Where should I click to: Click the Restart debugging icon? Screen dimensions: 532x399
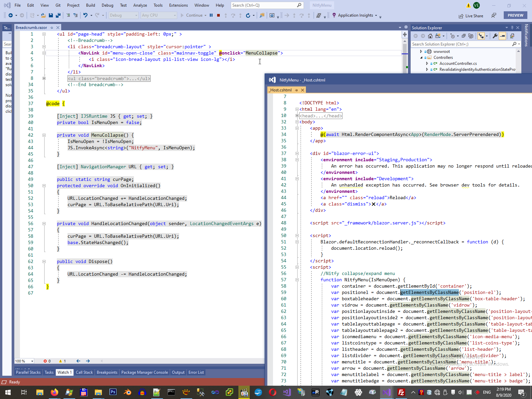pos(248,15)
